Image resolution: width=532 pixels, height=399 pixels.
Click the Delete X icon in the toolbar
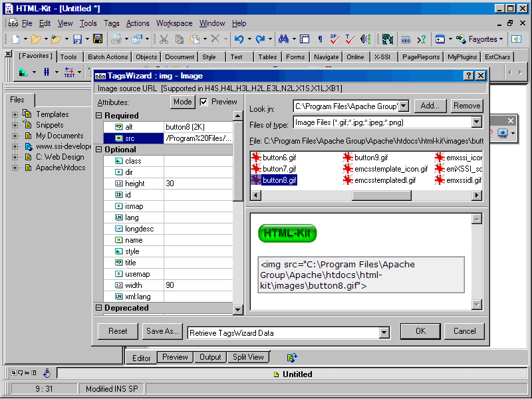tap(215, 39)
